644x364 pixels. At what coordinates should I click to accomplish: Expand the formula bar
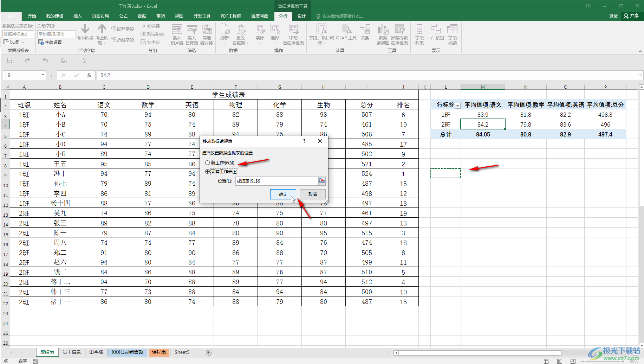click(640, 75)
